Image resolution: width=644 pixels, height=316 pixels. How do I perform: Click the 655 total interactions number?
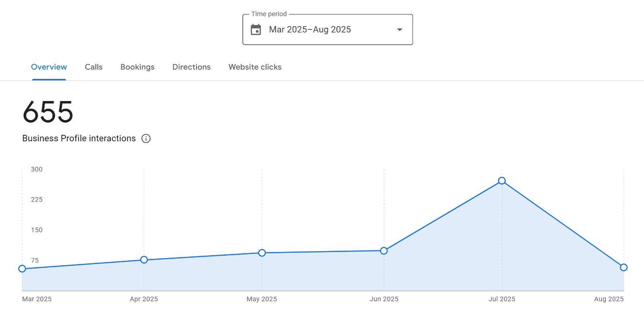[48, 112]
